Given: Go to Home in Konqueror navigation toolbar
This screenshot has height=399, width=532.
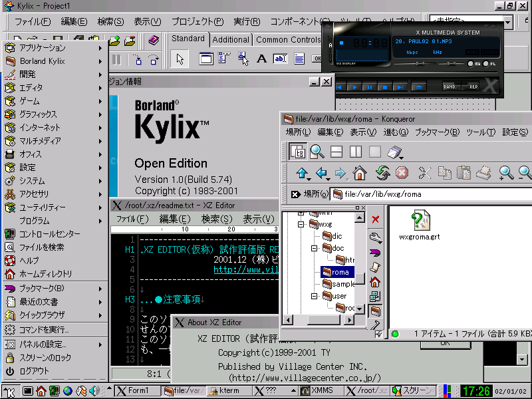Looking at the screenshot, I should tap(360, 174).
